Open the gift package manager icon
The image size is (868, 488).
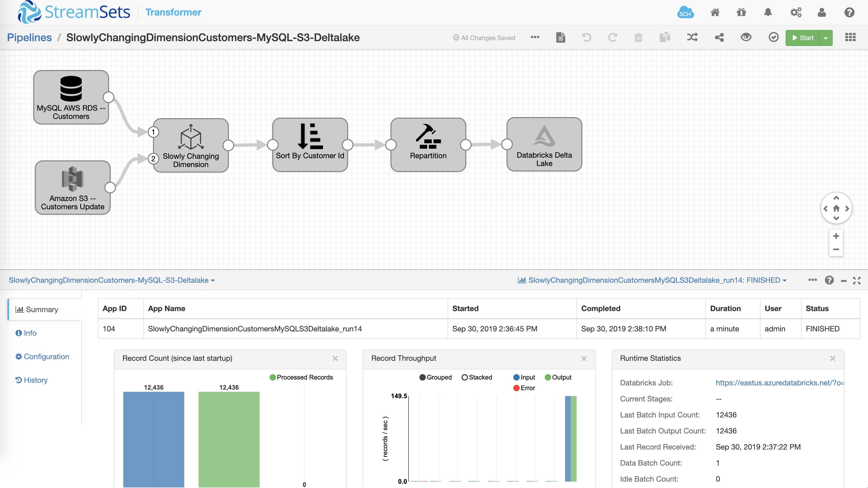[741, 13]
